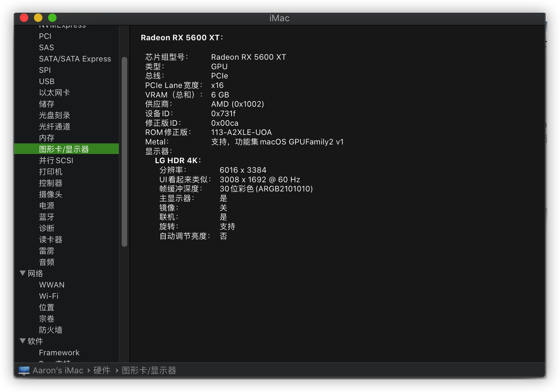Click the x16 PCIe lane width value
The height and width of the screenshot is (392, 560).
tap(217, 85)
